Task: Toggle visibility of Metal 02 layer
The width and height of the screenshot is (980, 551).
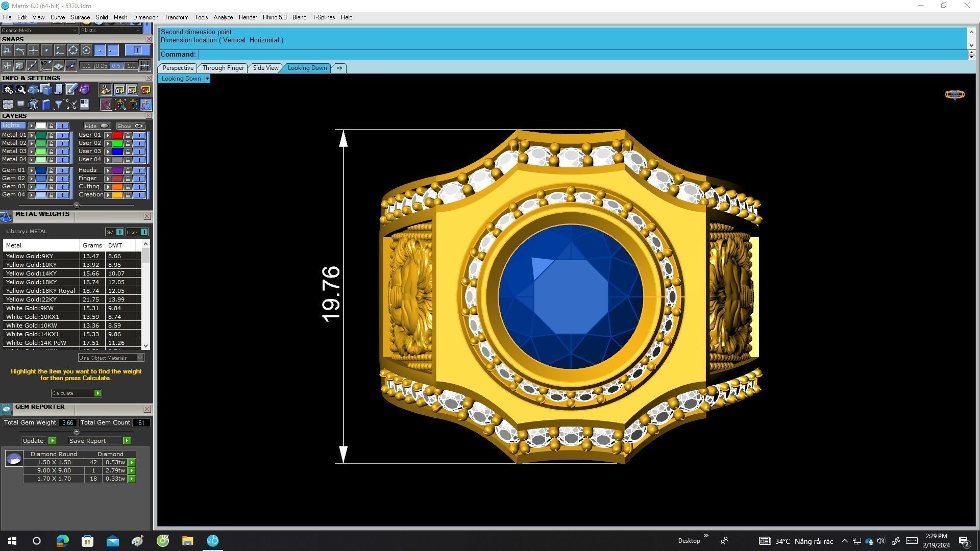Action: tap(62, 143)
